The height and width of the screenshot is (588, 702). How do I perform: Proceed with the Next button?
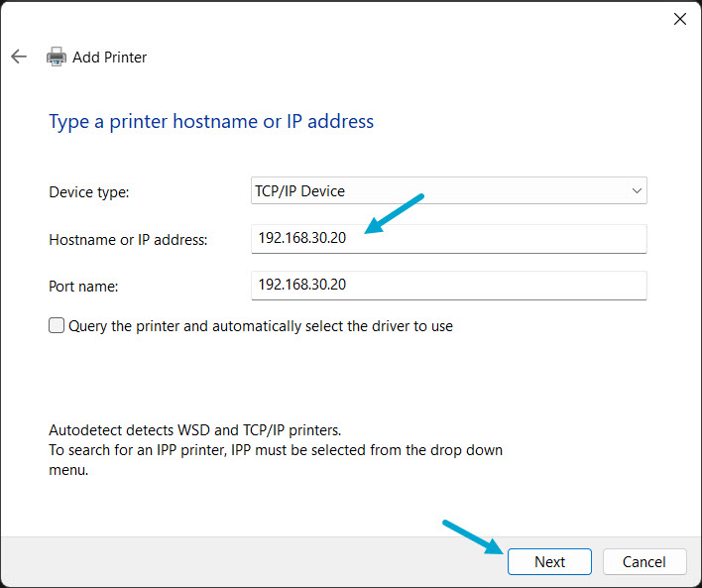pyautogui.click(x=549, y=561)
